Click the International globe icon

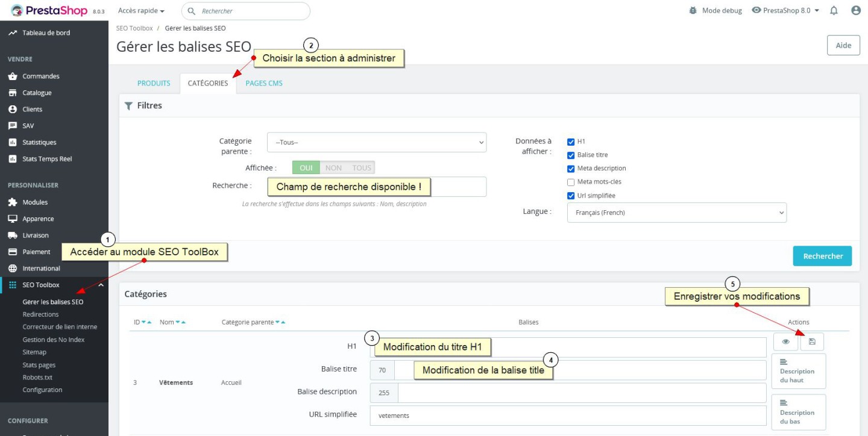point(13,268)
